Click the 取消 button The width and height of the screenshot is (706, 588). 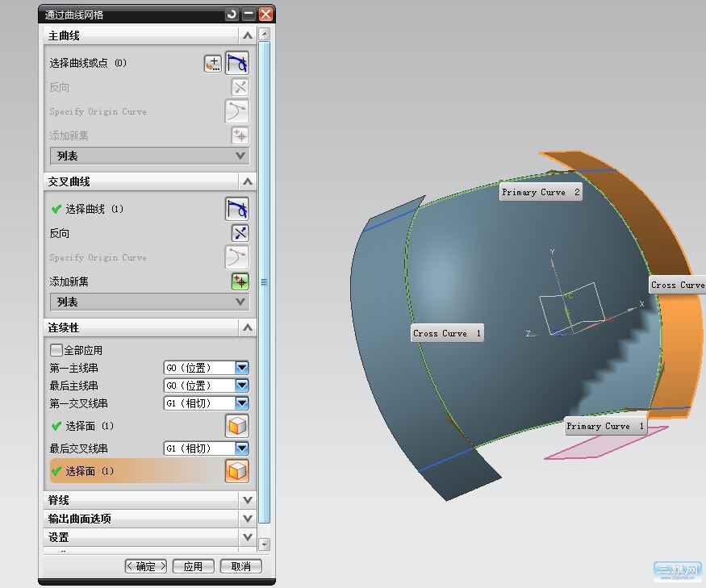click(241, 566)
